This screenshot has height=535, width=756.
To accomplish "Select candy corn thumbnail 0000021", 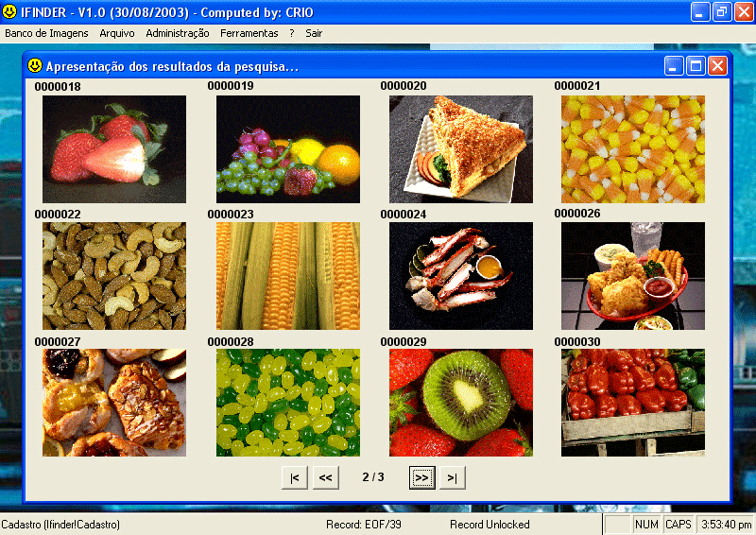I will click(633, 148).
